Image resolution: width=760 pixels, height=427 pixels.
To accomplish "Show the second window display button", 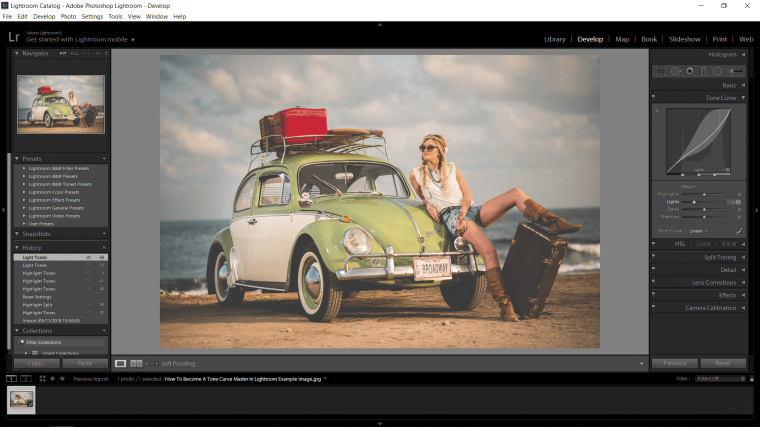I will pos(26,379).
